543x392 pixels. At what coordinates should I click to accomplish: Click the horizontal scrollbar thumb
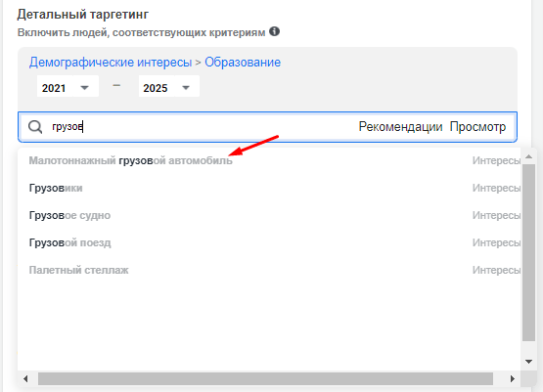pyautogui.click(x=265, y=379)
